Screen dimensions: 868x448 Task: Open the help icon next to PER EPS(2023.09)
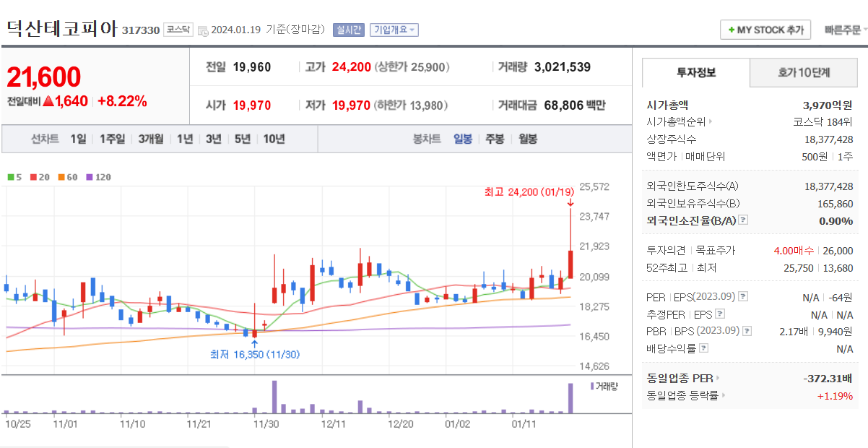coord(743,297)
